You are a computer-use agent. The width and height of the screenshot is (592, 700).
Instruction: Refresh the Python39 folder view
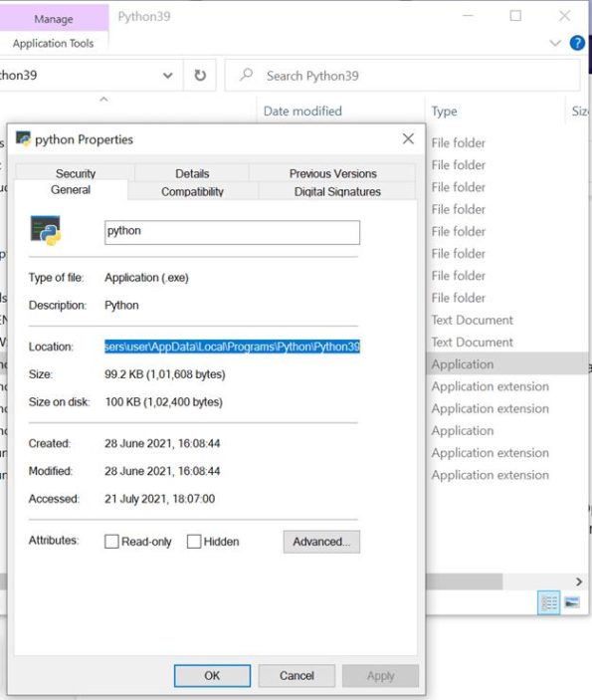point(200,75)
